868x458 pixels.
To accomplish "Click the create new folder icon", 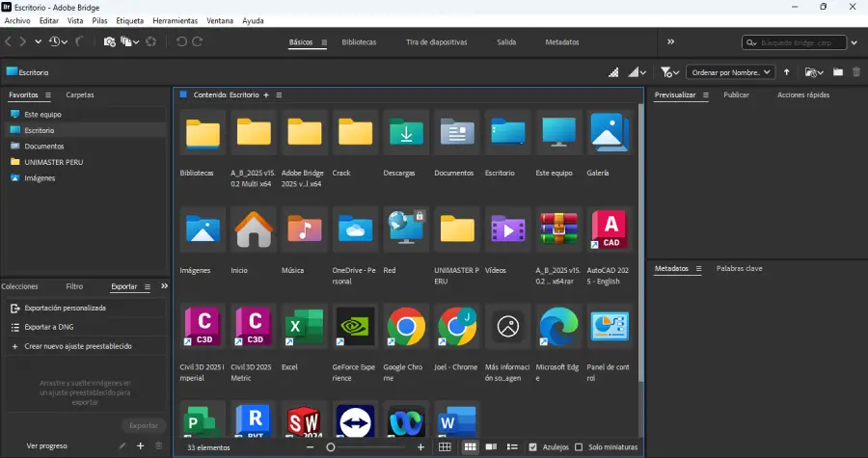I will click(x=837, y=71).
